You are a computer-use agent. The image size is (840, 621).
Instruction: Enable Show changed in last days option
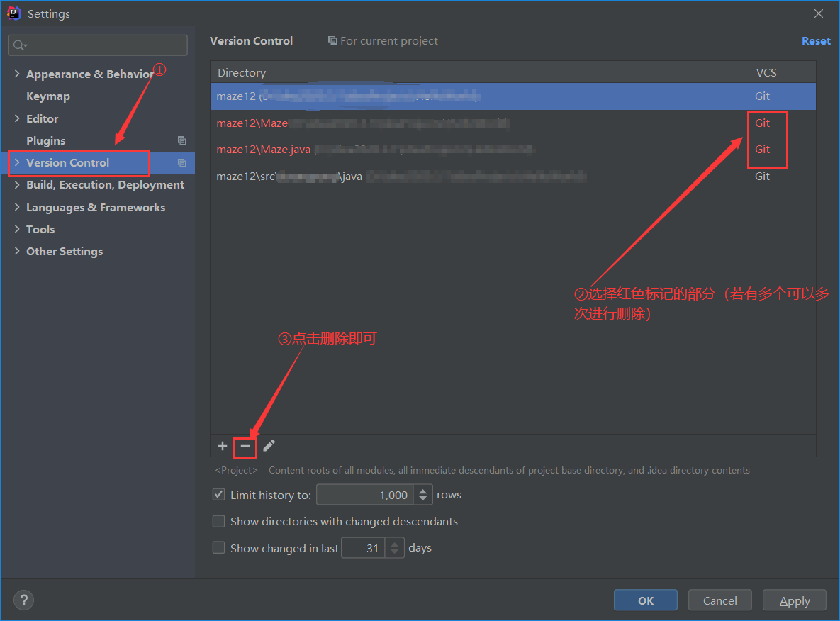[x=219, y=547]
